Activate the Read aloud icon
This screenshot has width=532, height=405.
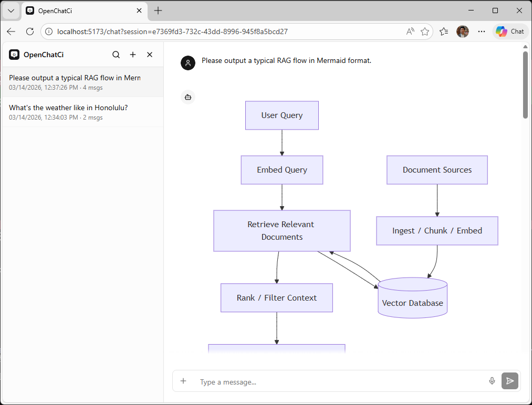tap(410, 31)
